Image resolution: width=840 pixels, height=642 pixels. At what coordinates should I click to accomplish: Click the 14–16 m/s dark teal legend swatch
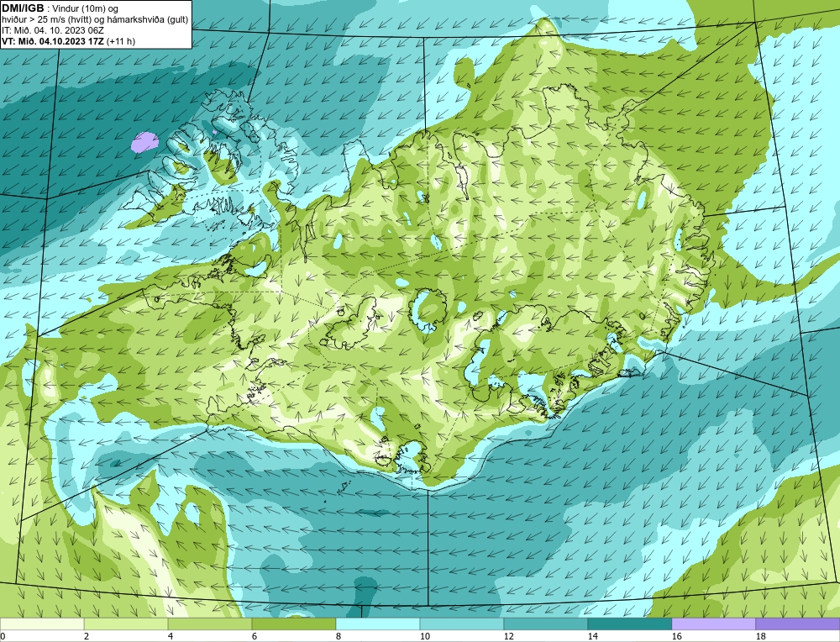tap(629, 624)
